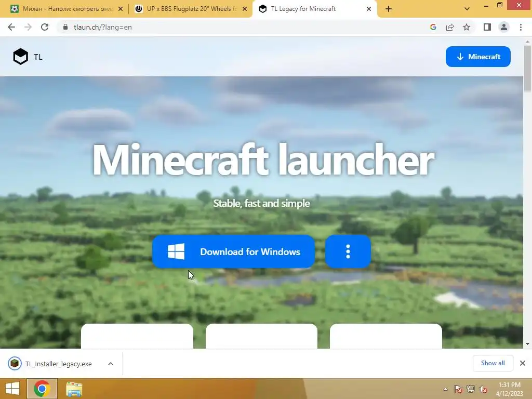Open the three-dots more download options button
Viewport: 532px width, 399px height.
348,251
